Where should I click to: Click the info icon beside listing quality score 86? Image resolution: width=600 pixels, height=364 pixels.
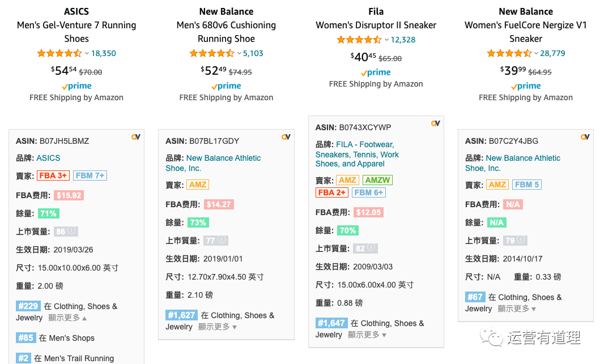(x=72, y=231)
